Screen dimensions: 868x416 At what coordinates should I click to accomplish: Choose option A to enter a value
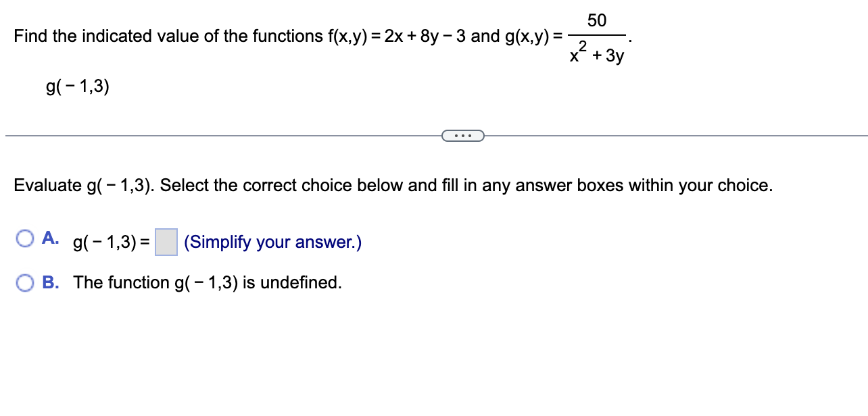[25, 238]
